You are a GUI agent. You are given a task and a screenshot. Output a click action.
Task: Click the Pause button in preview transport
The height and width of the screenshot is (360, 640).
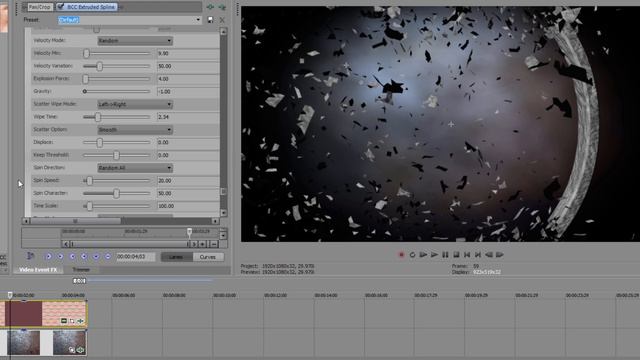click(445, 255)
